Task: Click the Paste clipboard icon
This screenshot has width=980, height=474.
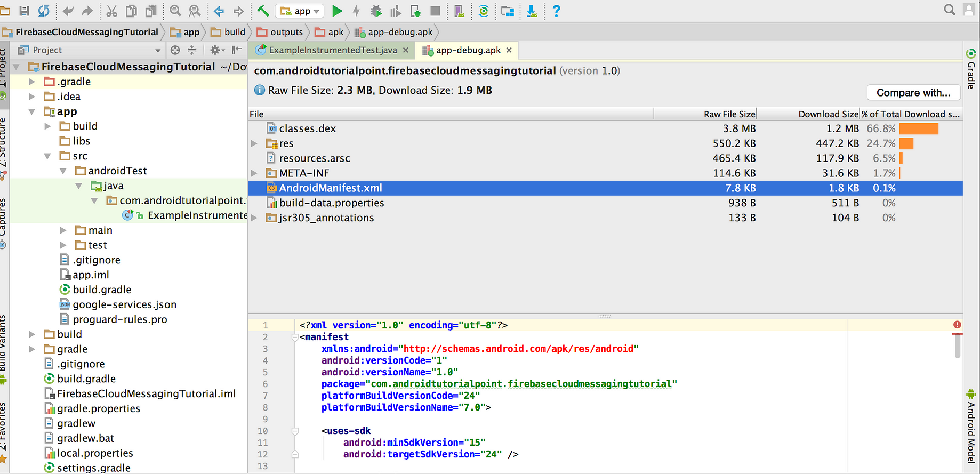Action: click(x=151, y=11)
